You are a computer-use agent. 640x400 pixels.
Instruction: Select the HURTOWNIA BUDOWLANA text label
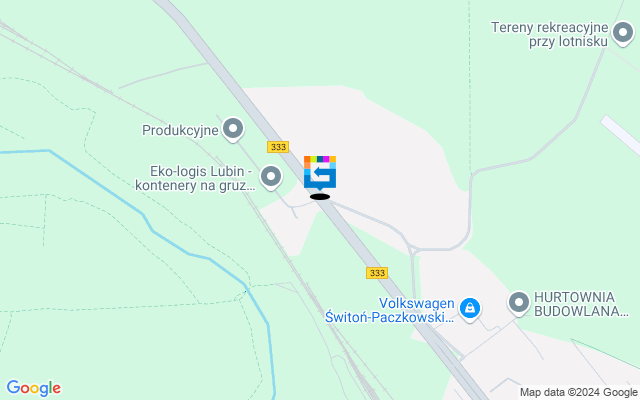coord(581,304)
